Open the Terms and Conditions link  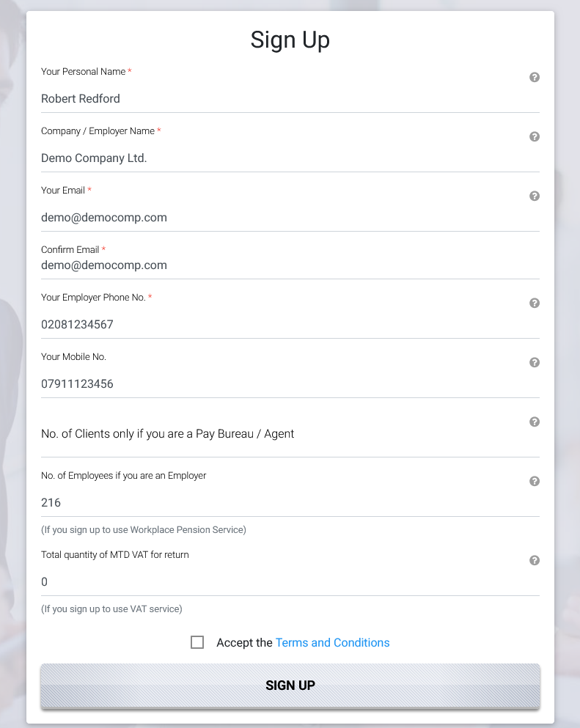coord(332,642)
